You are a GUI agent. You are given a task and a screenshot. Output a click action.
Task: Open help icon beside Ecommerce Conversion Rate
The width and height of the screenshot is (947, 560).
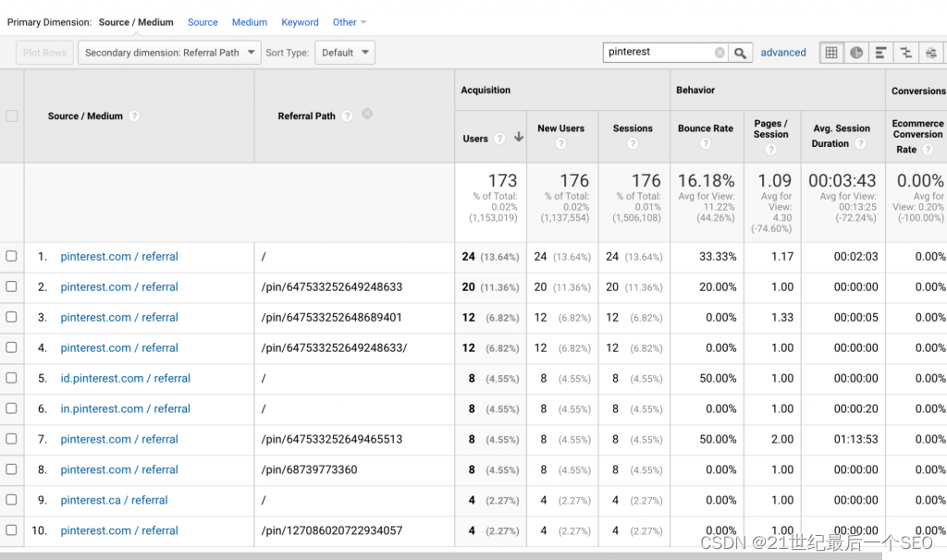[928, 149]
